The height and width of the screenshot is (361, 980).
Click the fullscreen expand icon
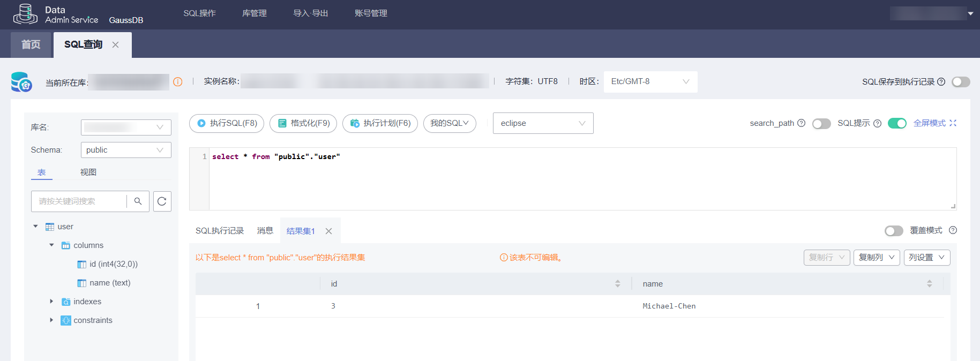tap(953, 123)
